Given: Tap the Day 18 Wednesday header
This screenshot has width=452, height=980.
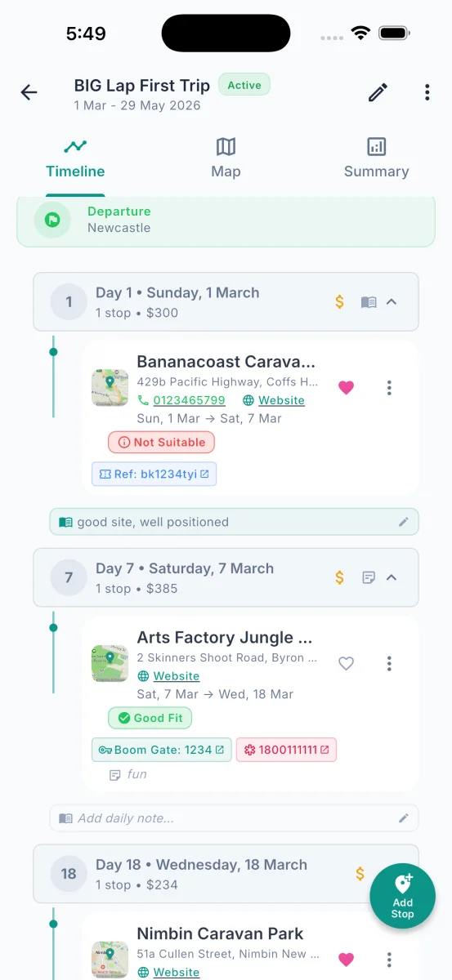Looking at the screenshot, I should pyautogui.click(x=226, y=874).
